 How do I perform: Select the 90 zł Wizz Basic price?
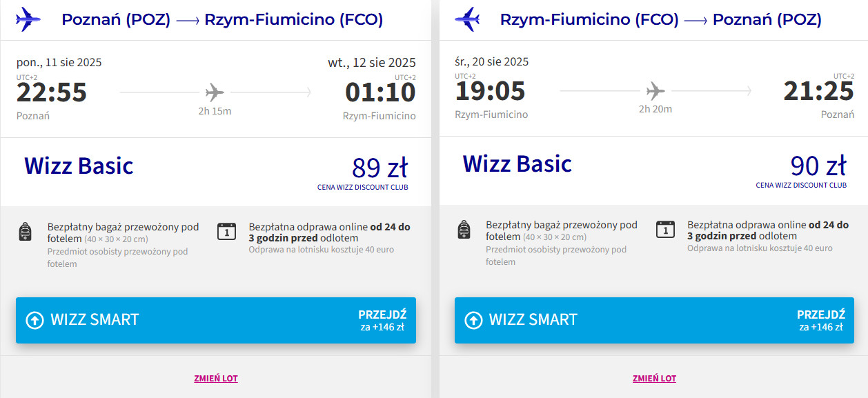pyautogui.click(x=818, y=166)
